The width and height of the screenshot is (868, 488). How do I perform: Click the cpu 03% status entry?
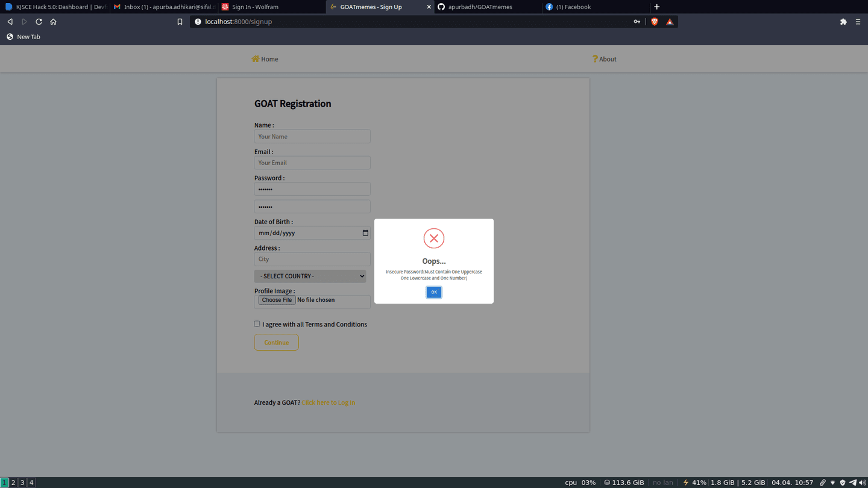point(580,483)
